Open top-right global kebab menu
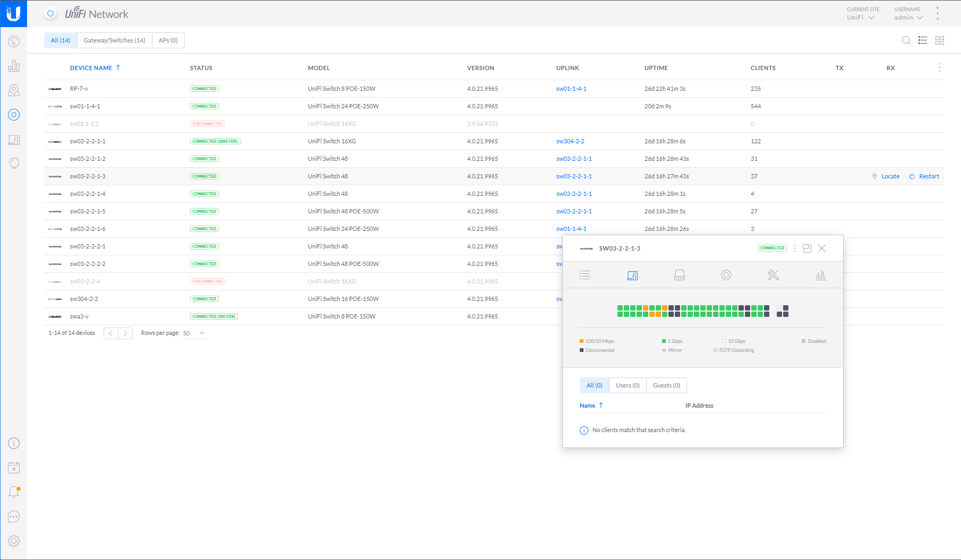This screenshot has height=560, width=961. (x=938, y=14)
